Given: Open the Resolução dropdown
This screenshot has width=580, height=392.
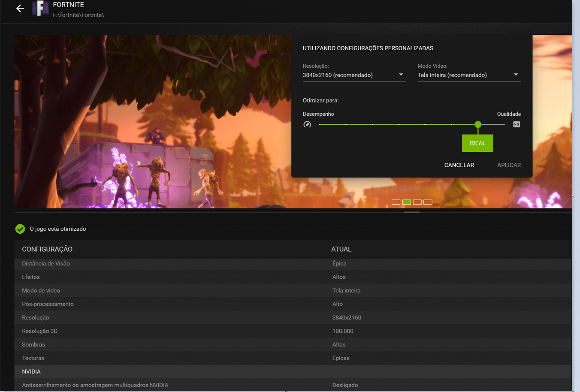Looking at the screenshot, I should point(354,75).
